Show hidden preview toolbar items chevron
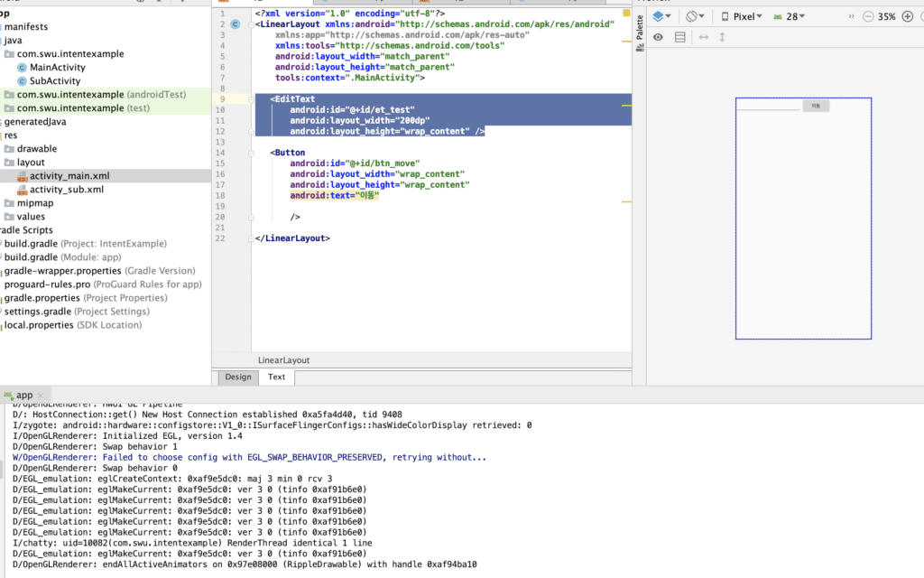This screenshot has height=578, width=924. [x=851, y=16]
